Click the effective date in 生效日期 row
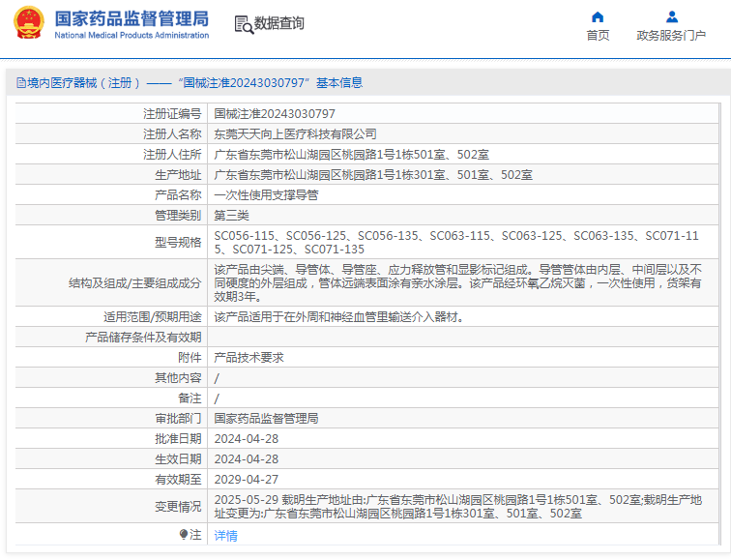The height and width of the screenshot is (560, 731). pos(247,459)
